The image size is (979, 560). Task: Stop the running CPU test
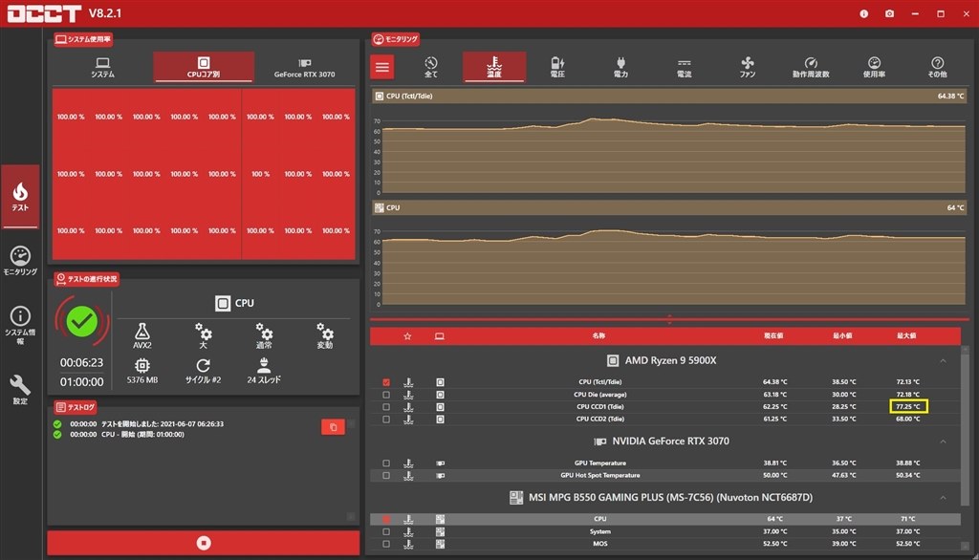(x=204, y=543)
